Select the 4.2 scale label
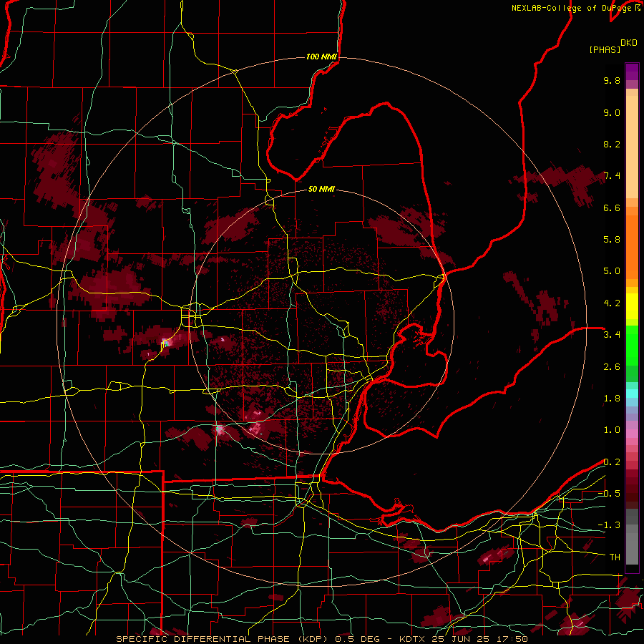Image resolution: width=644 pixels, height=644 pixels. click(x=612, y=303)
